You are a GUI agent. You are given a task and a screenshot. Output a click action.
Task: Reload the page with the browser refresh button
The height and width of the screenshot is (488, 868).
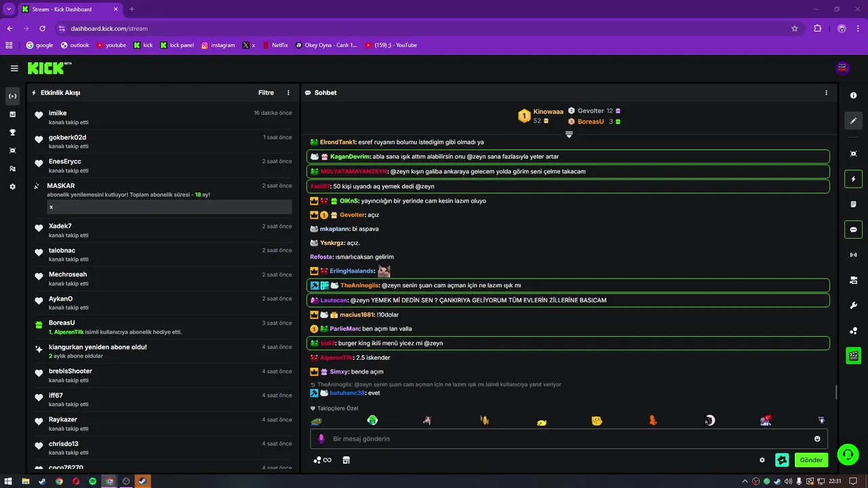(42, 28)
